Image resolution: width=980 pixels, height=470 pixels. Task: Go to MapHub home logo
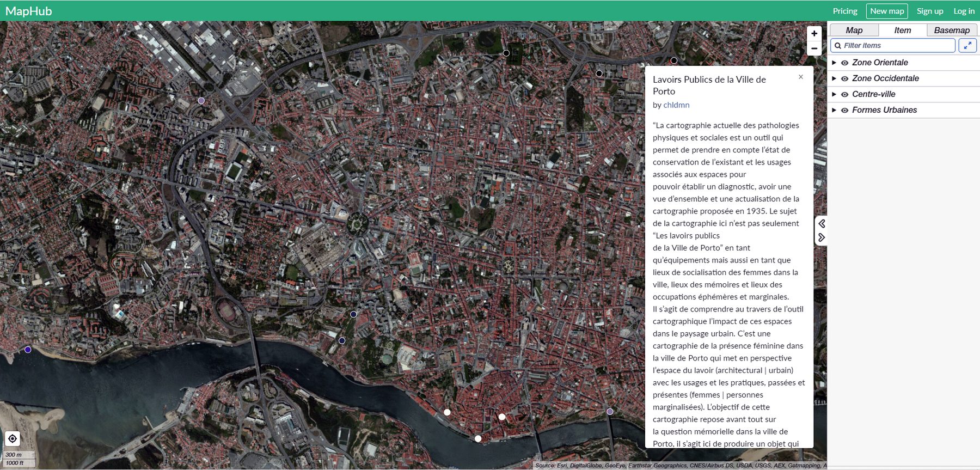(x=29, y=11)
